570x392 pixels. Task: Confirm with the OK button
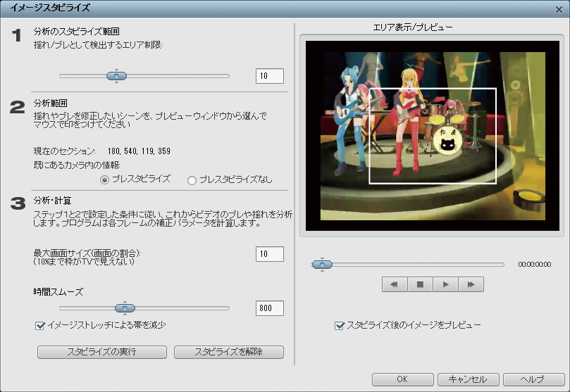point(402,379)
